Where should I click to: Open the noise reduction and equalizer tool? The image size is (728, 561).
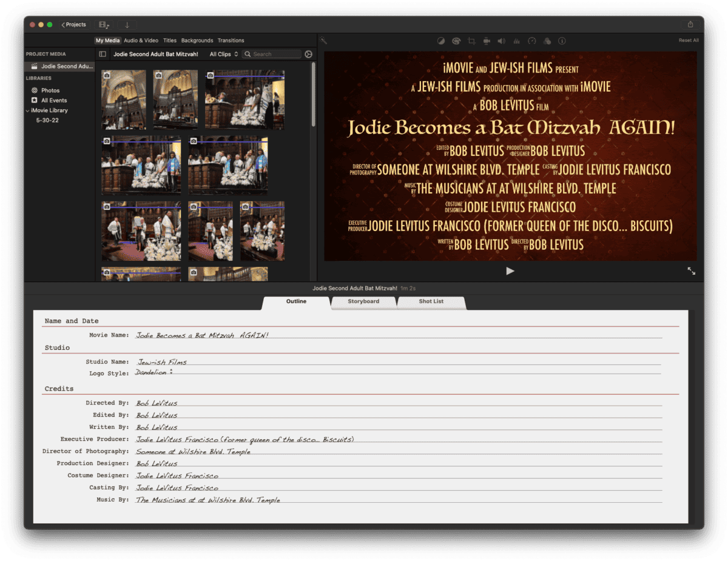pyautogui.click(x=517, y=41)
